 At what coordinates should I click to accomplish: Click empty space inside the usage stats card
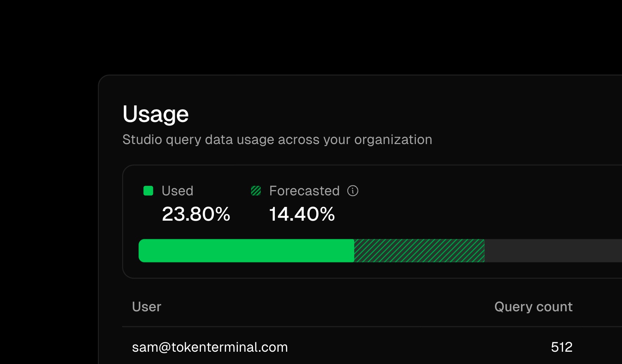tap(475, 204)
